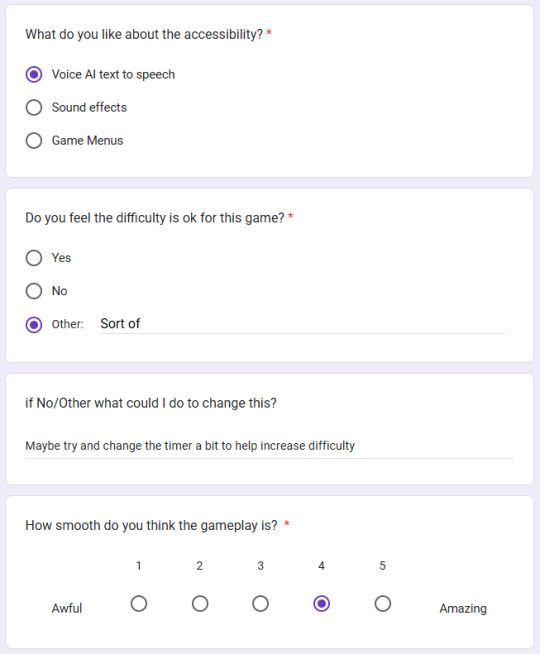Rate gameplay smoothness as 1
This screenshot has height=654, width=540.
point(139,604)
